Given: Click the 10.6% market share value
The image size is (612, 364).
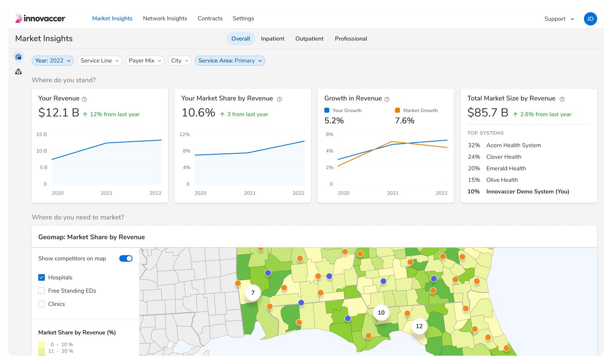Looking at the screenshot, I should tap(198, 113).
